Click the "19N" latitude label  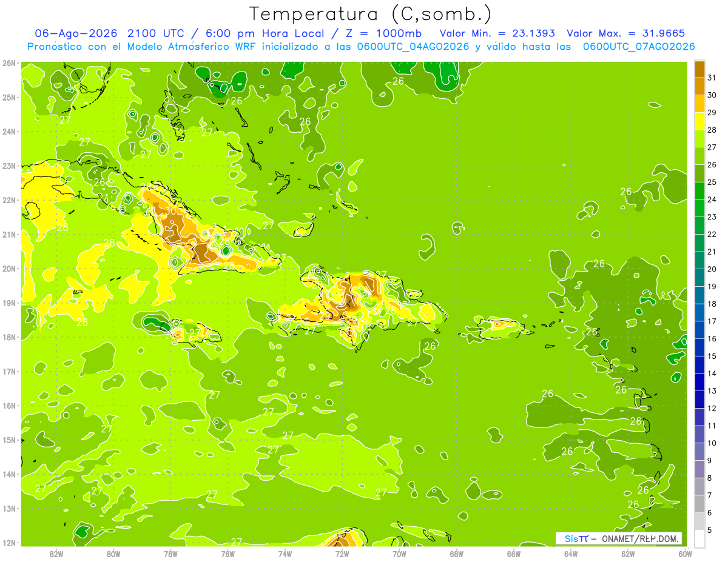[9, 303]
